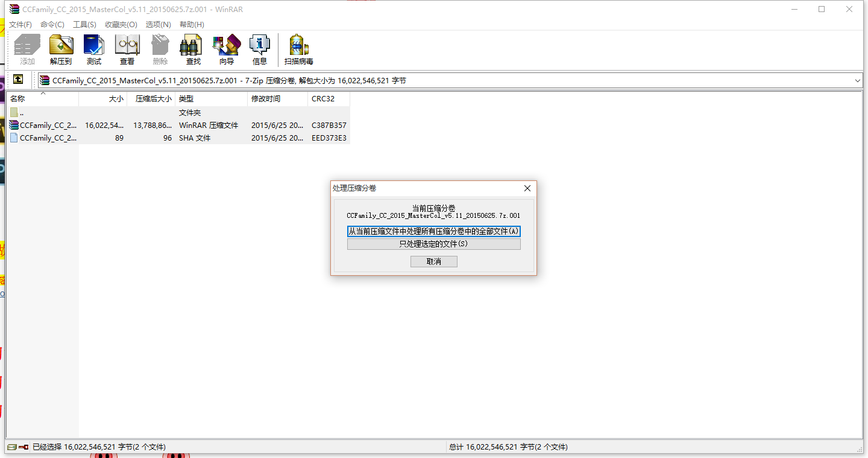The width and height of the screenshot is (868, 458).
Task: Click the '文件夹' type cell
Action: click(x=190, y=113)
